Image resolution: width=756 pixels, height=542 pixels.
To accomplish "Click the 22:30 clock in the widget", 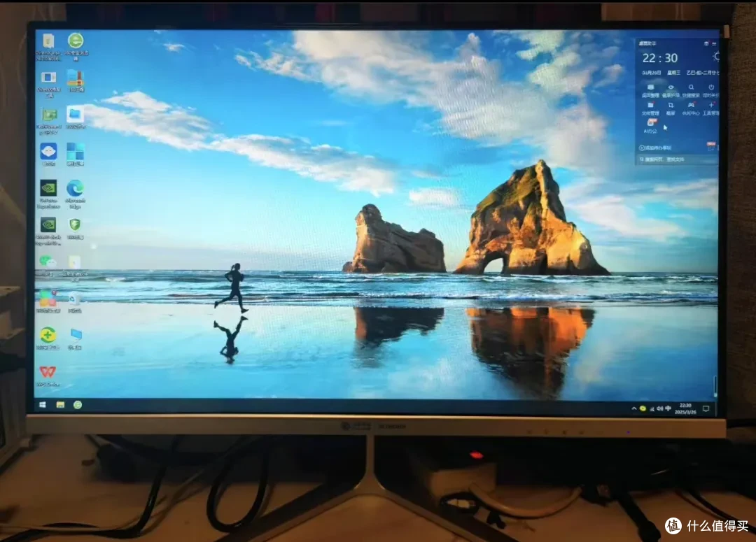I will (x=659, y=58).
